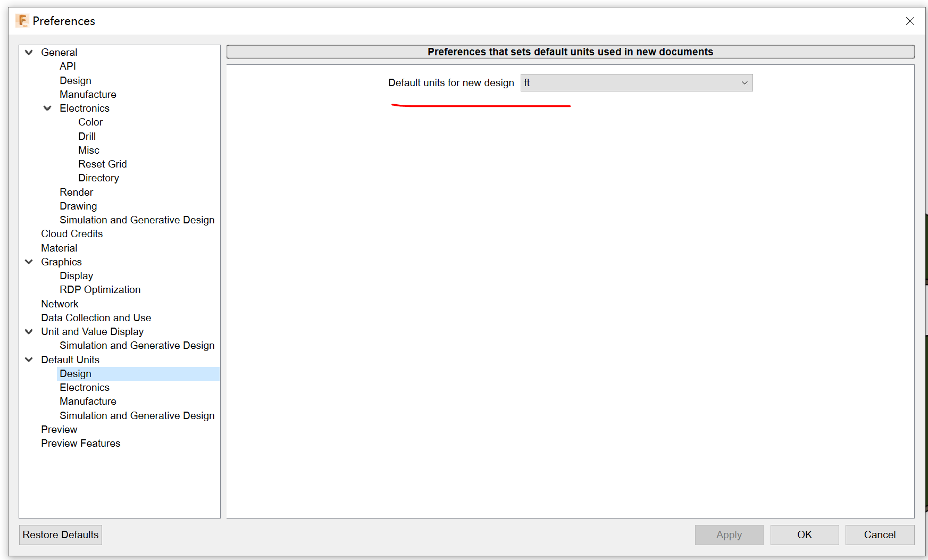Click the default units preferences header
This screenshot has width=928, height=560.
click(x=570, y=52)
